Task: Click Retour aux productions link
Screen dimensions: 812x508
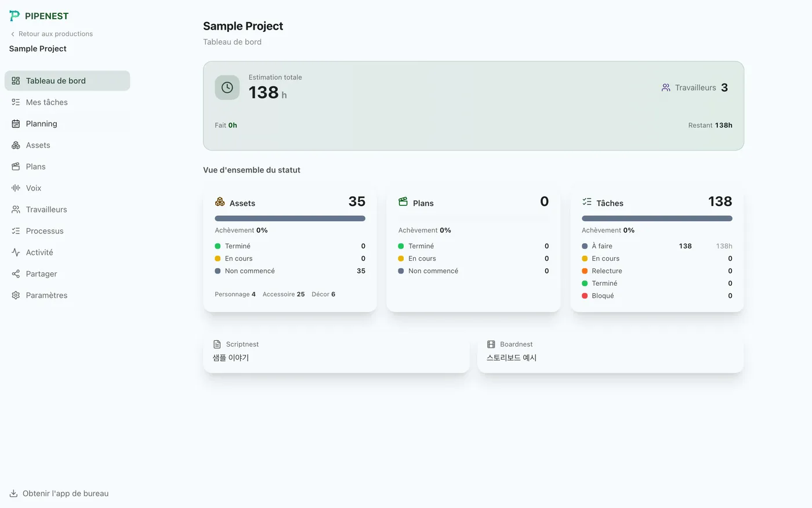Action: coord(52,34)
